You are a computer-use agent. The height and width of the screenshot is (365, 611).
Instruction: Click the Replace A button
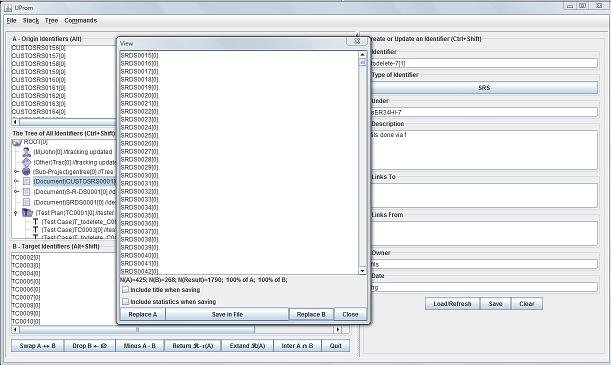(143, 314)
